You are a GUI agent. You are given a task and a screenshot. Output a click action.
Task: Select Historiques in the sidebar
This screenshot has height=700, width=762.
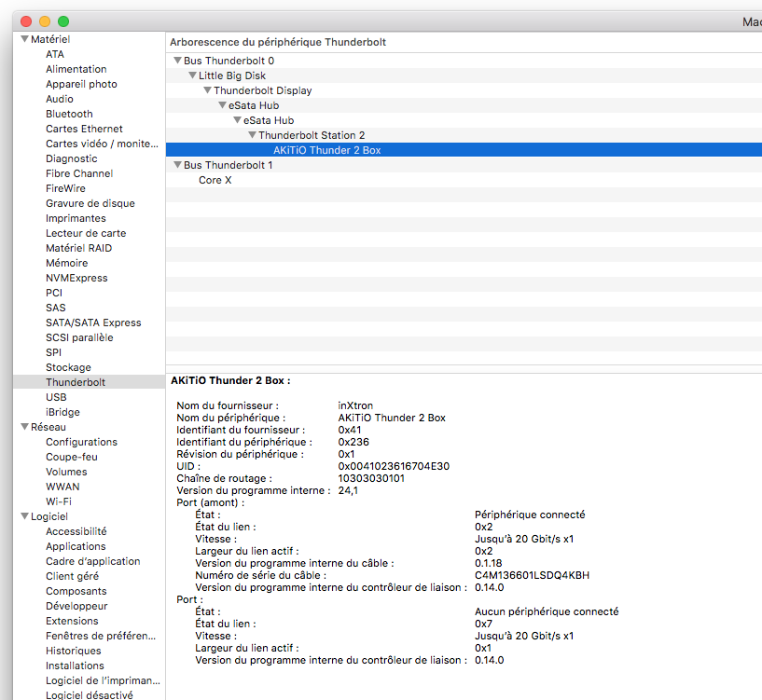[x=74, y=651]
